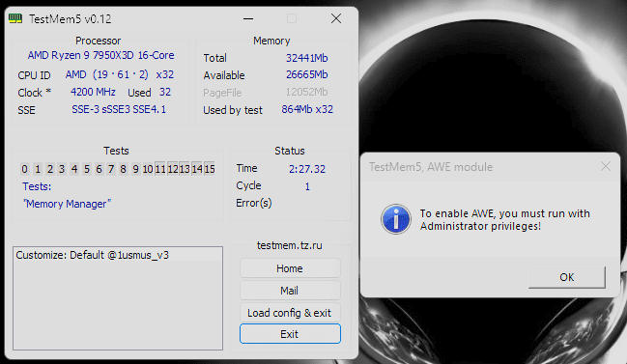Click the SSE-3 sSSE3 SSE4.1 value
The image size is (627, 364).
click(x=119, y=109)
